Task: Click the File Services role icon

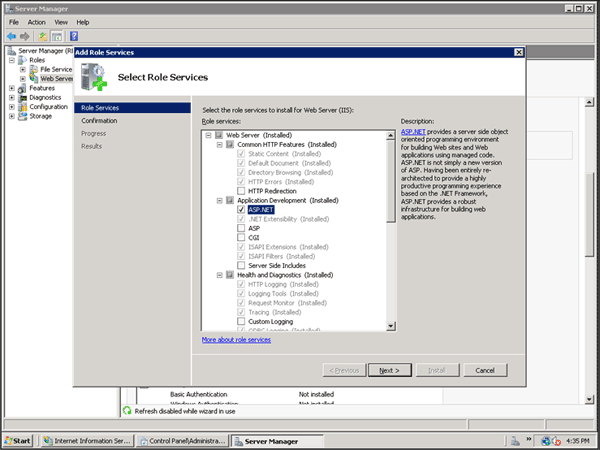Action: pos(34,69)
